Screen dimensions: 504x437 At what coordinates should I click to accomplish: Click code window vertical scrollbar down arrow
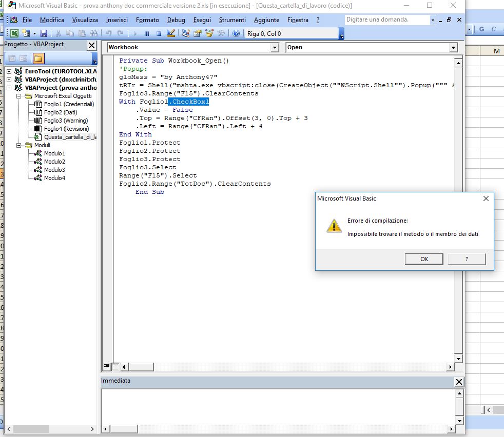click(x=459, y=359)
